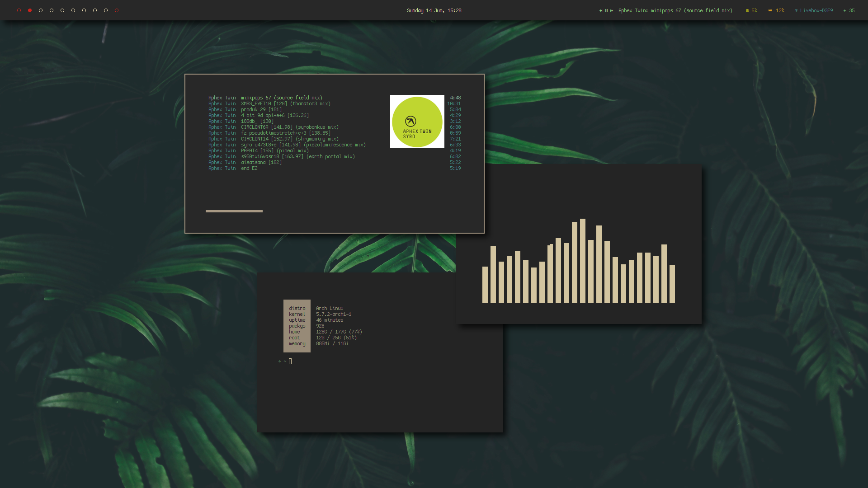Click the Sunday 14 Jun date clock
The height and width of the screenshot is (488, 868).
tap(434, 10)
